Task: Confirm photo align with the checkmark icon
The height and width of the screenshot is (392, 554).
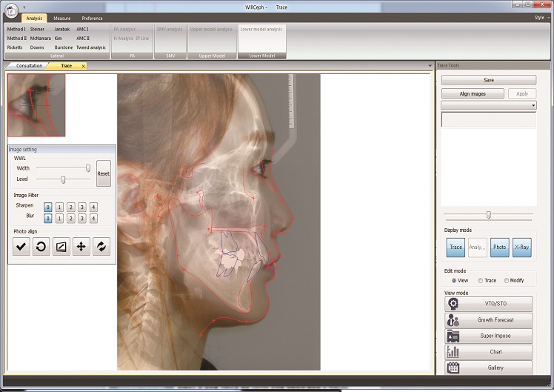Action: click(x=21, y=246)
